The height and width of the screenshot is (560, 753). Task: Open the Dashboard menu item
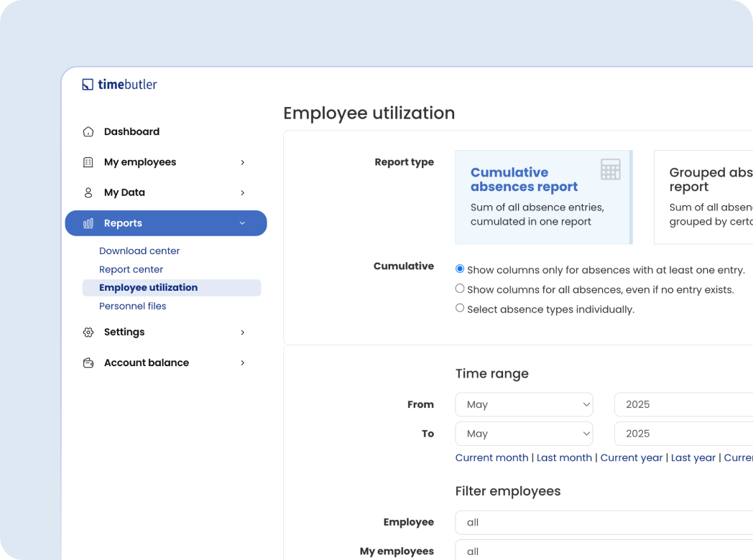[131, 131]
